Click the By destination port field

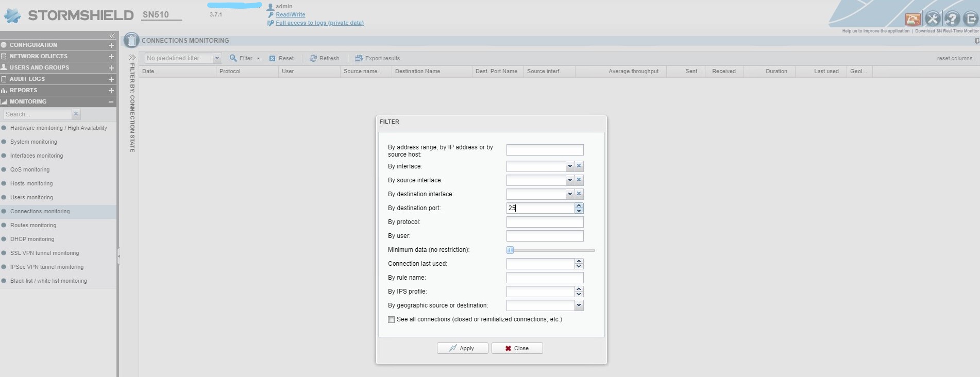pos(540,208)
